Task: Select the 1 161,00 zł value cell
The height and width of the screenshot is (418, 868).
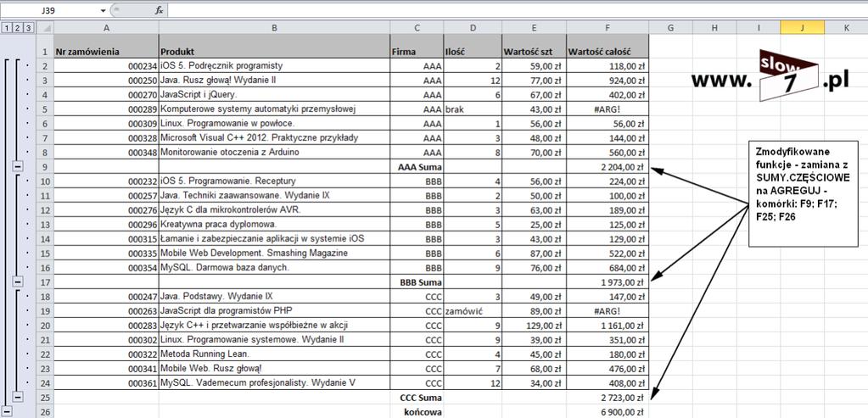Action: click(608, 325)
